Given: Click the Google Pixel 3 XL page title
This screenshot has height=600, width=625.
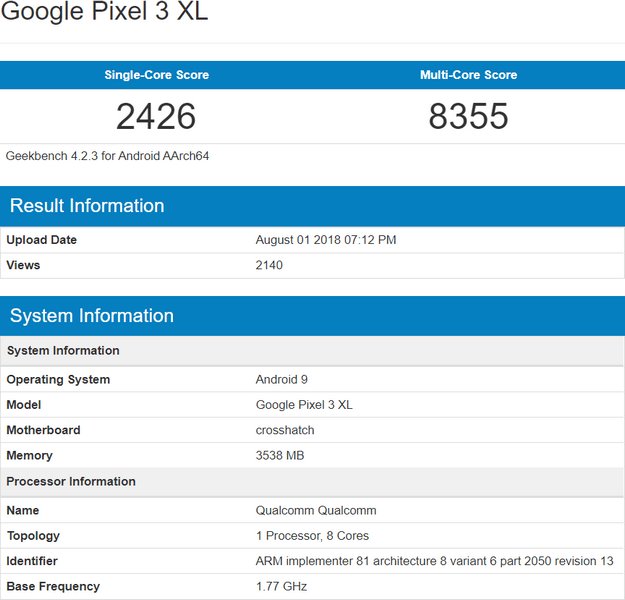Looking at the screenshot, I should [x=104, y=13].
